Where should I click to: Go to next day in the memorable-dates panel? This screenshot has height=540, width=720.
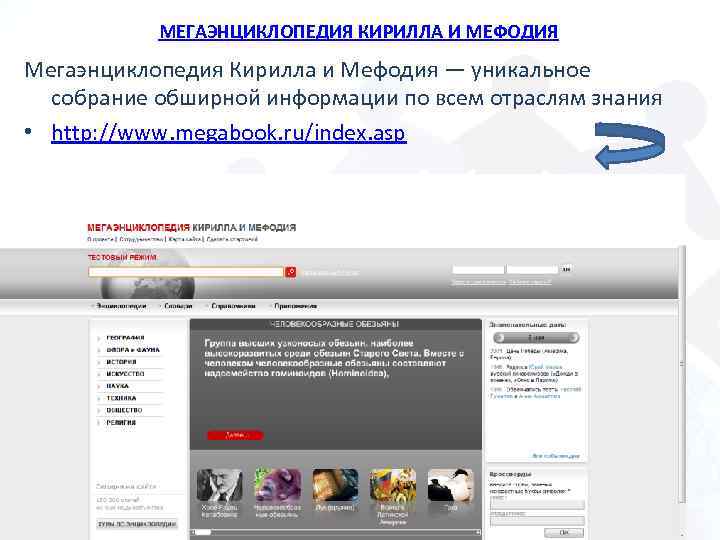(x=573, y=338)
